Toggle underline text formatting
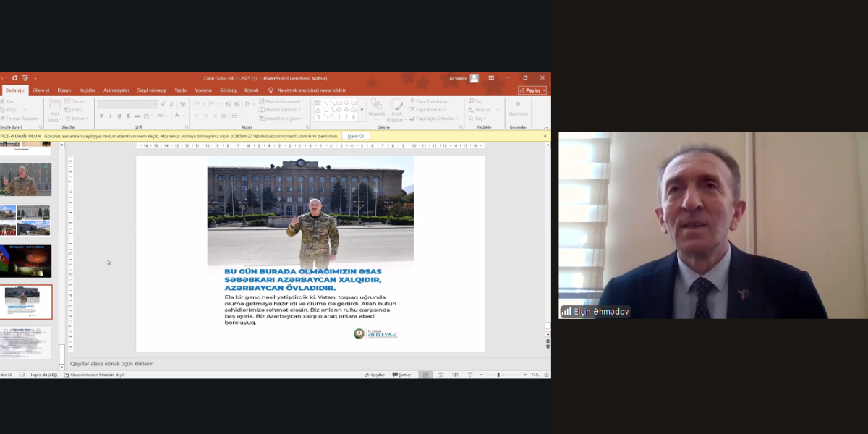This screenshot has width=868, height=434. [119, 116]
